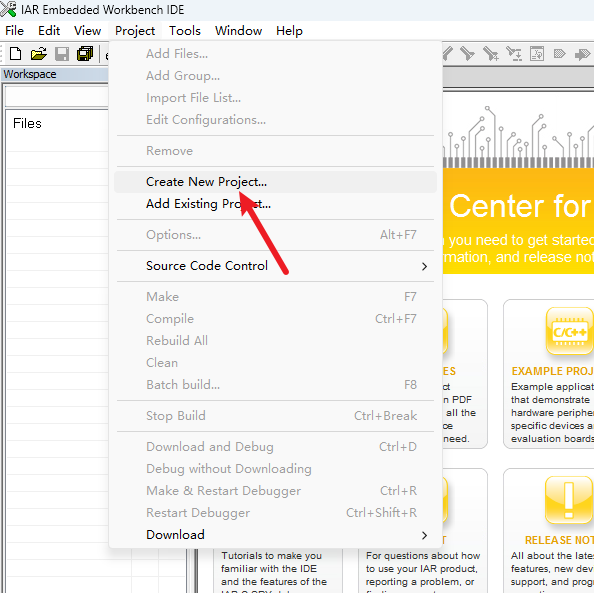Open the Workspace configuration combo box
Screen dimensions: 594x593
coord(57,97)
